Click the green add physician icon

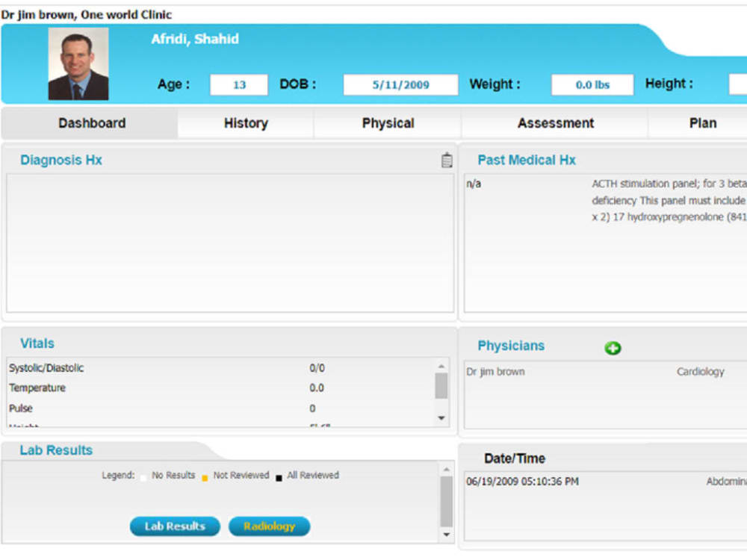coord(613,348)
